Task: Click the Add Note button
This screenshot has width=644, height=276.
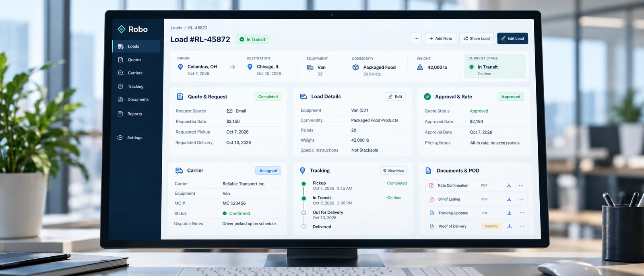Action: click(440, 39)
